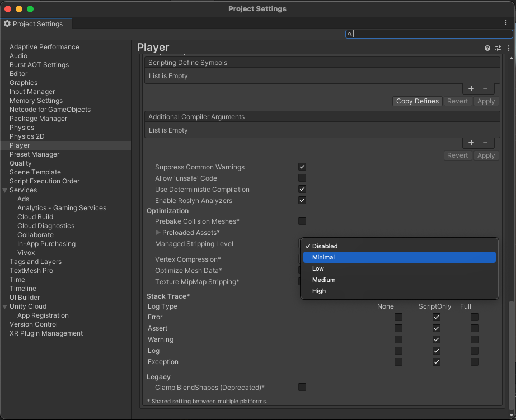Click the minus icon under Additional Compiler Arguments
The height and width of the screenshot is (420, 516).
(x=485, y=143)
